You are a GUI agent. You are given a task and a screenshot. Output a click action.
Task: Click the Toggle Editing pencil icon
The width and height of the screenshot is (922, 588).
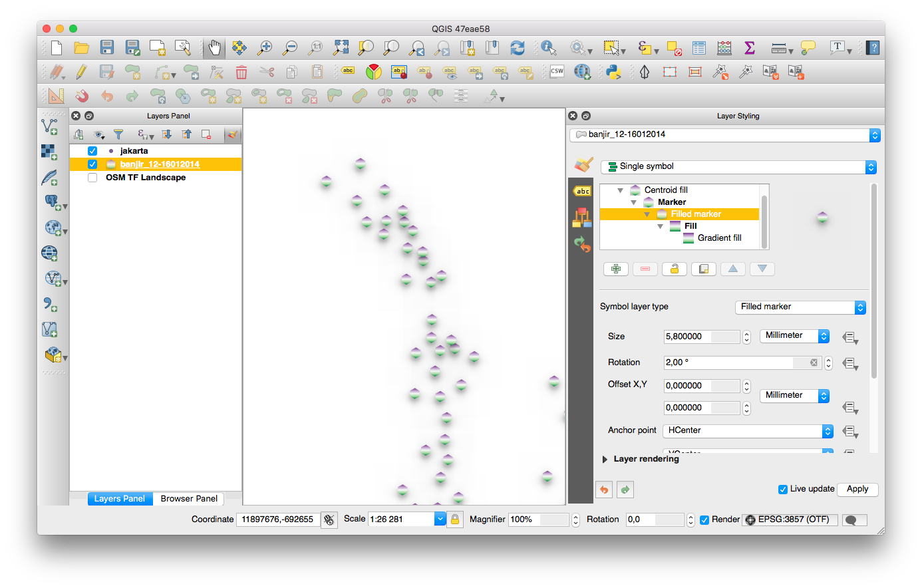(x=82, y=72)
